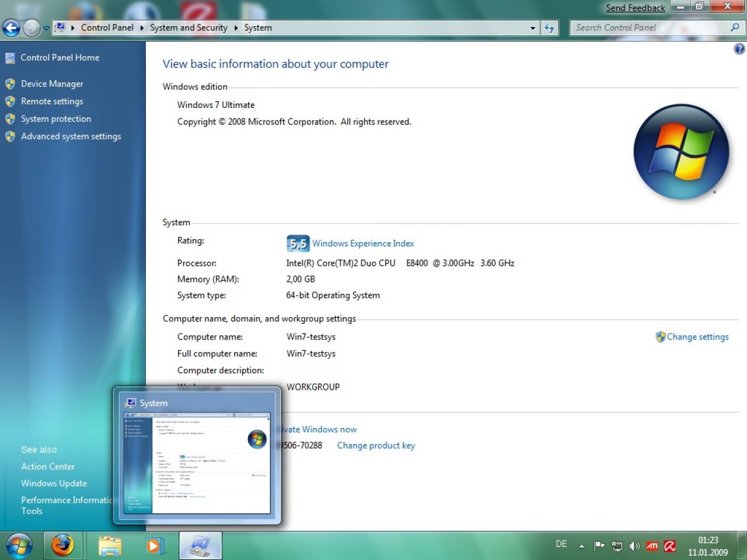Open System protection

(56, 118)
